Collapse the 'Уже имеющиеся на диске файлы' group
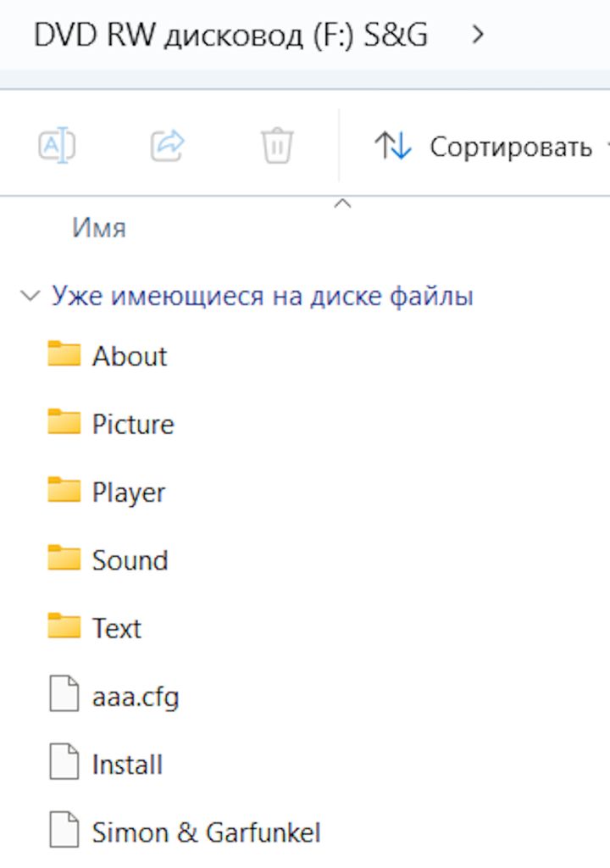 pyautogui.click(x=30, y=296)
